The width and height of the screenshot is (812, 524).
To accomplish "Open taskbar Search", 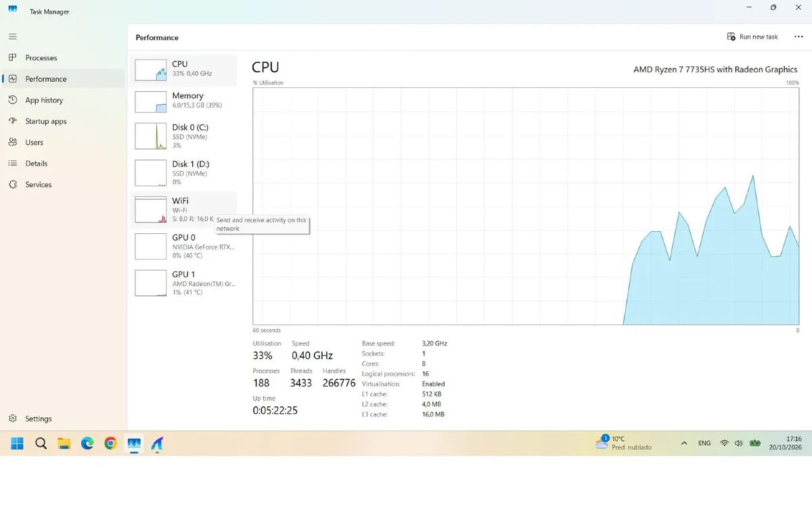I will coord(41,444).
